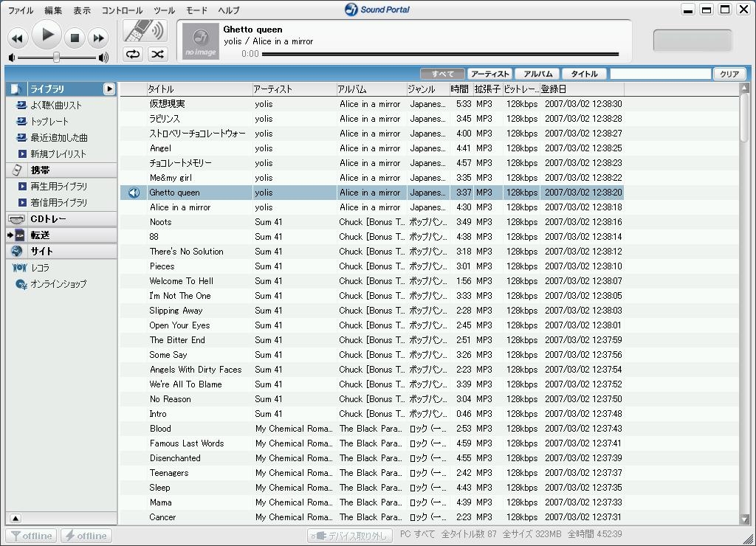Screen dimensions: 756x546
Task: Click the track list scrollbar up arrow
Action: click(745, 88)
